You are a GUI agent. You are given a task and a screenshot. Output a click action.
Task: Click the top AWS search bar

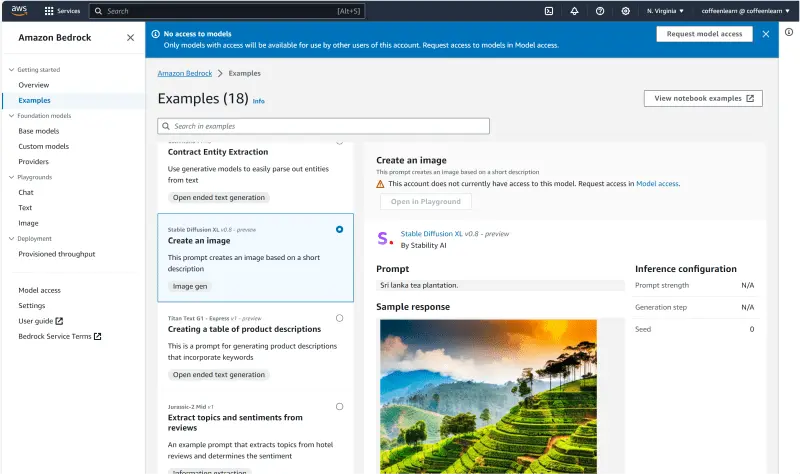[227, 11]
